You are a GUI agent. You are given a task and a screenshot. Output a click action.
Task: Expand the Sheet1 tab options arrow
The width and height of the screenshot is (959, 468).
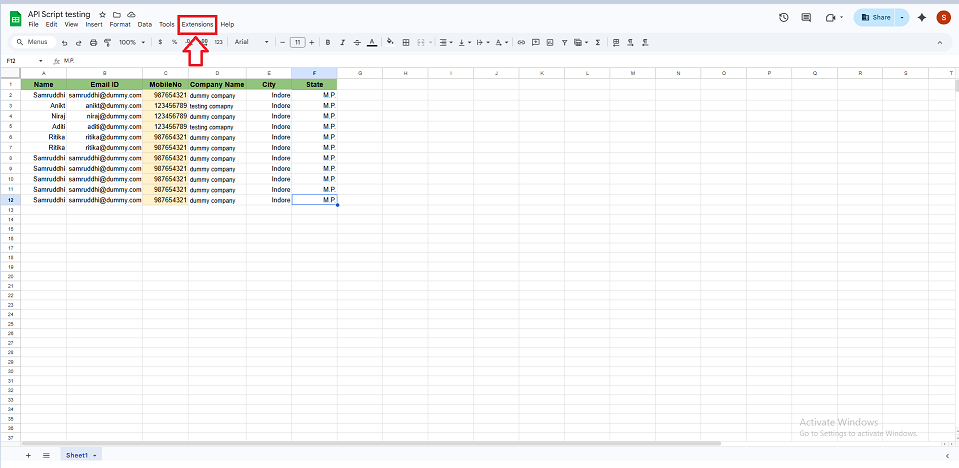(x=95, y=455)
